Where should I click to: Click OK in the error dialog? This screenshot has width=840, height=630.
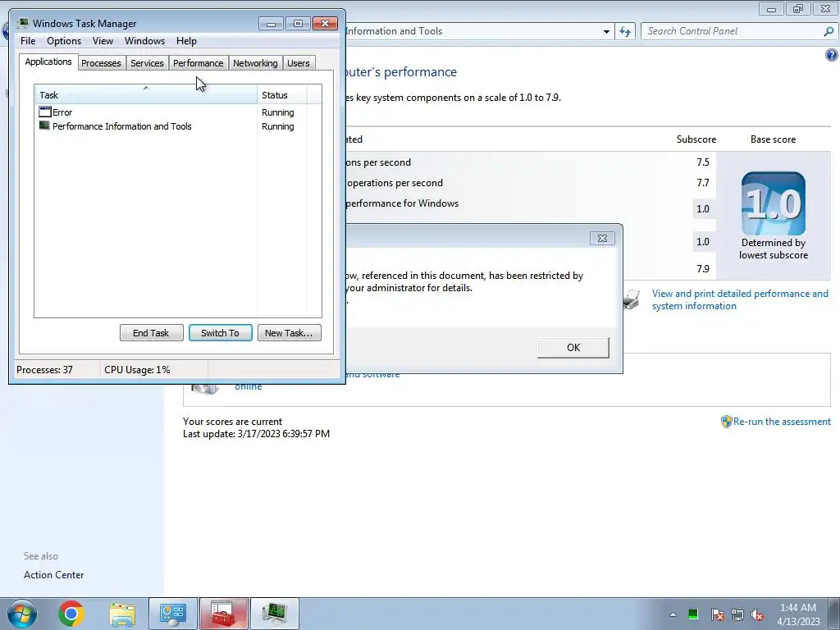(573, 348)
